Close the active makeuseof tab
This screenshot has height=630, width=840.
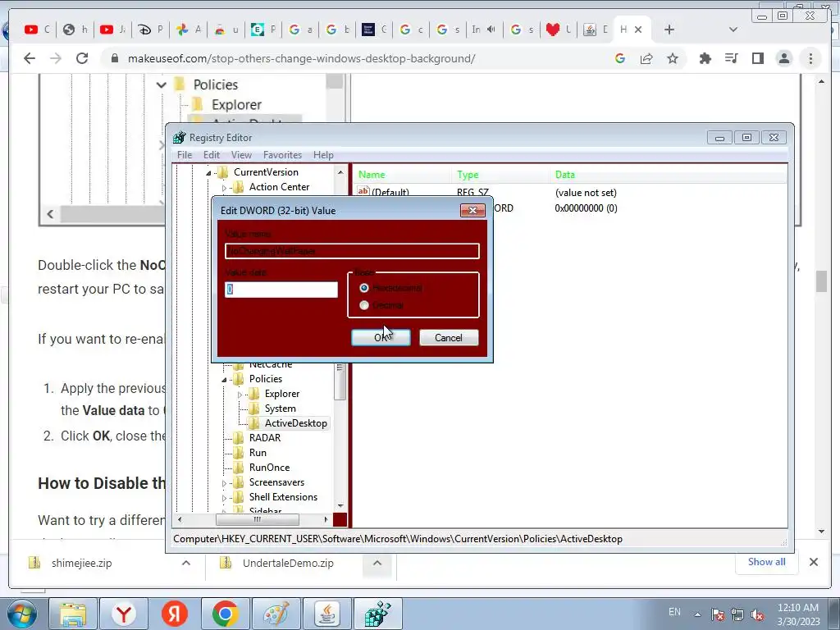click(x=638, y=30)
